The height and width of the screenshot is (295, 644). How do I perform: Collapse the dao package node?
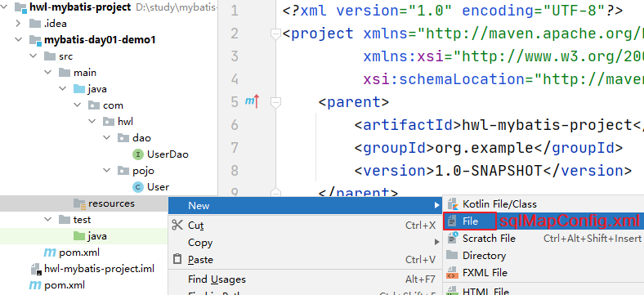107,137
